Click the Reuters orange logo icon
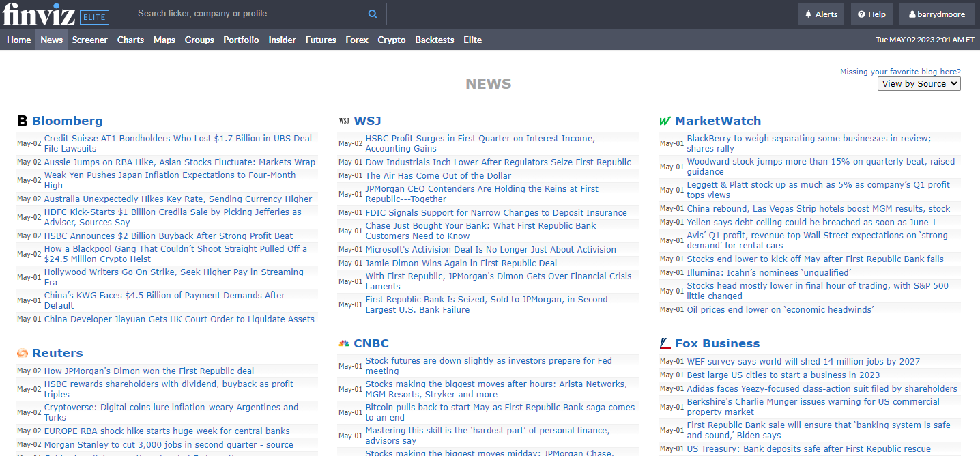This screenshot has width=980, height=456. point(23,353)
